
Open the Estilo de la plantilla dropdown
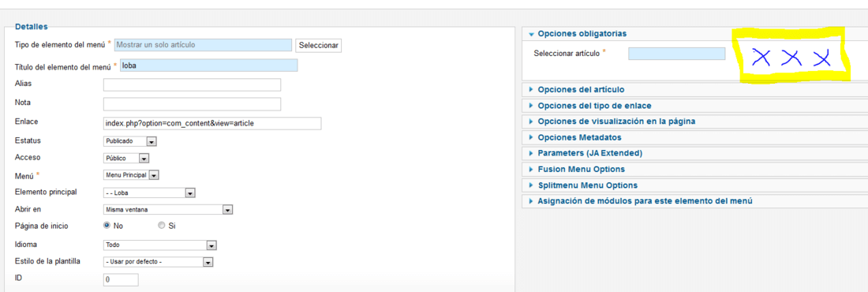pos(159,262)
